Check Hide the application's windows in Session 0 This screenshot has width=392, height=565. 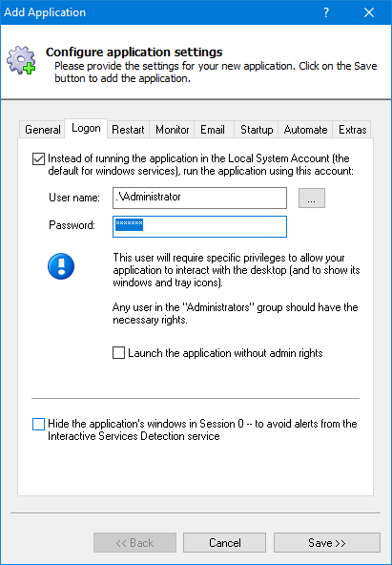point(38,424)
